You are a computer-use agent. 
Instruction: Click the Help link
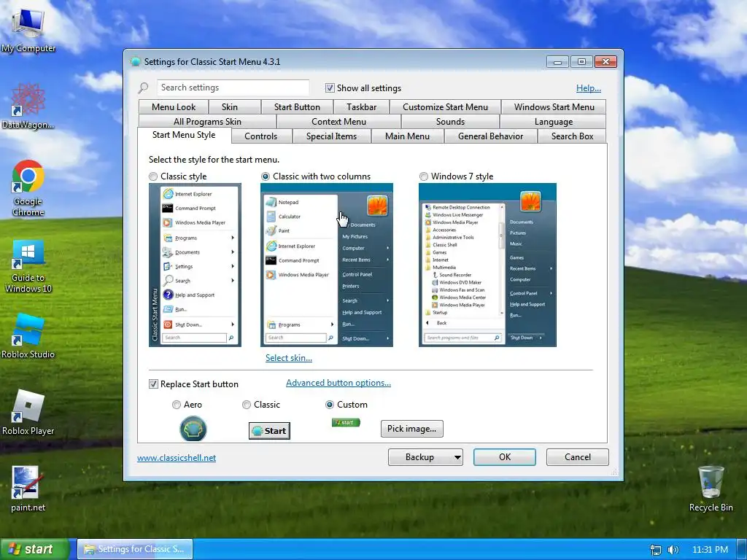(x=589, y=88)
